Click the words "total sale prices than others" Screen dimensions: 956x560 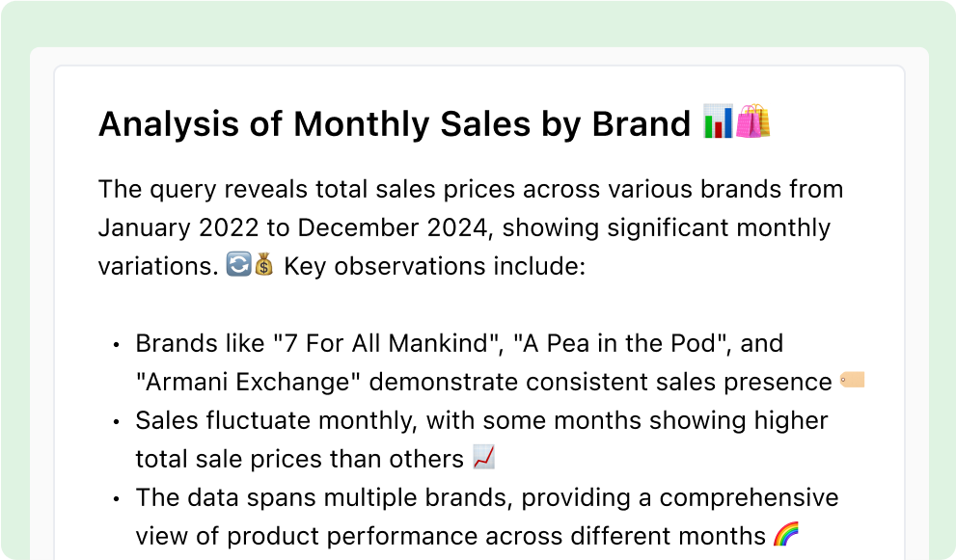299,459
